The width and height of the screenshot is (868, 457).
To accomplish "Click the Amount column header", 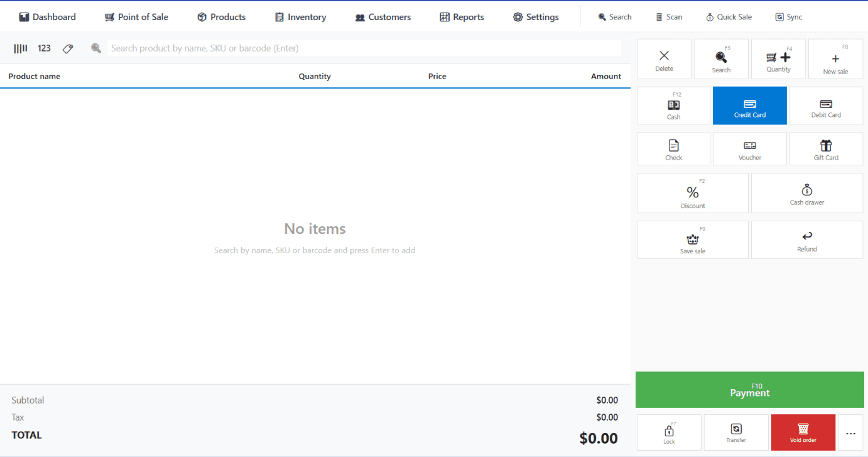I will 606,76.
